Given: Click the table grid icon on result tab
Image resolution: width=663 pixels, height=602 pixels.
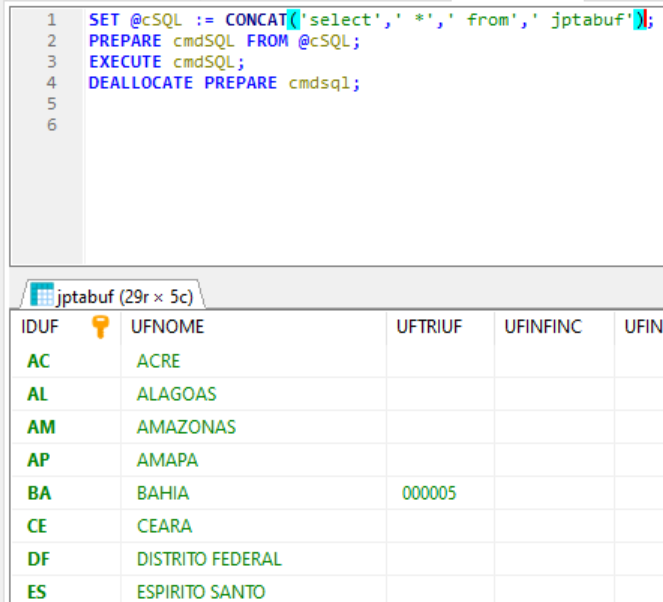Looking at the screenshot, I should tap(42, 295).
